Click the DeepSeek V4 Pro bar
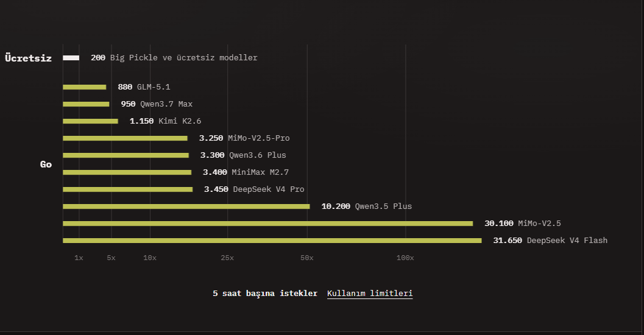The height and width of the screenshot is (335, 644). coord(128,189)
